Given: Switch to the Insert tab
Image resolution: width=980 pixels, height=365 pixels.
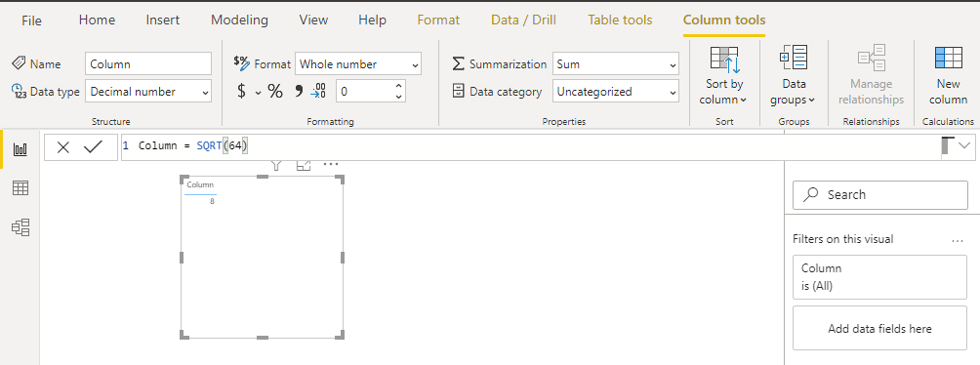Looking at the screenshot, I should tap(162, 20).
